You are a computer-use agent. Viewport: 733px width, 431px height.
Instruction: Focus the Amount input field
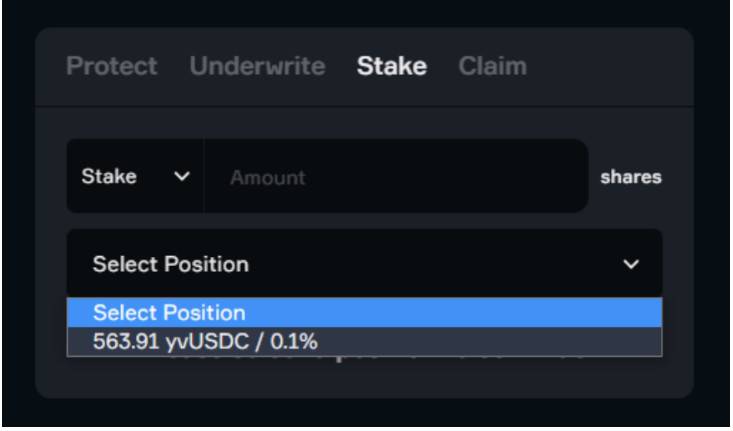click(x=396, y=176)
